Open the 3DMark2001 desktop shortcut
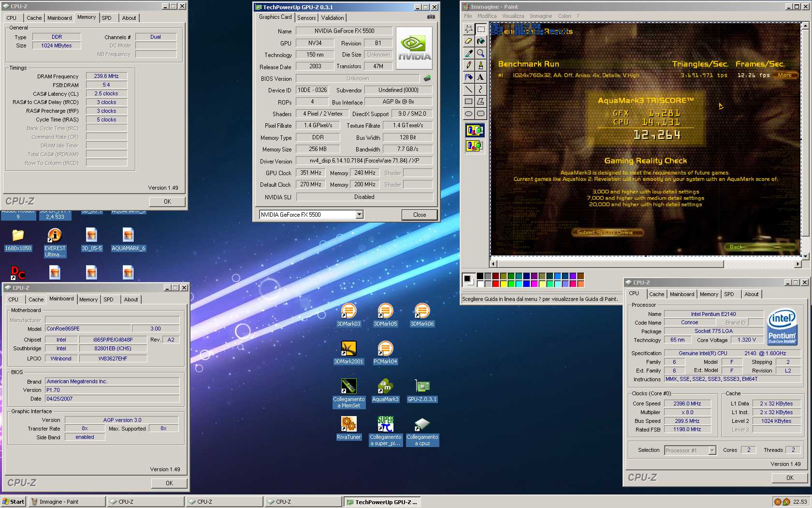The height and width of the screenshot is (508, 812). (x=348, y=352)
